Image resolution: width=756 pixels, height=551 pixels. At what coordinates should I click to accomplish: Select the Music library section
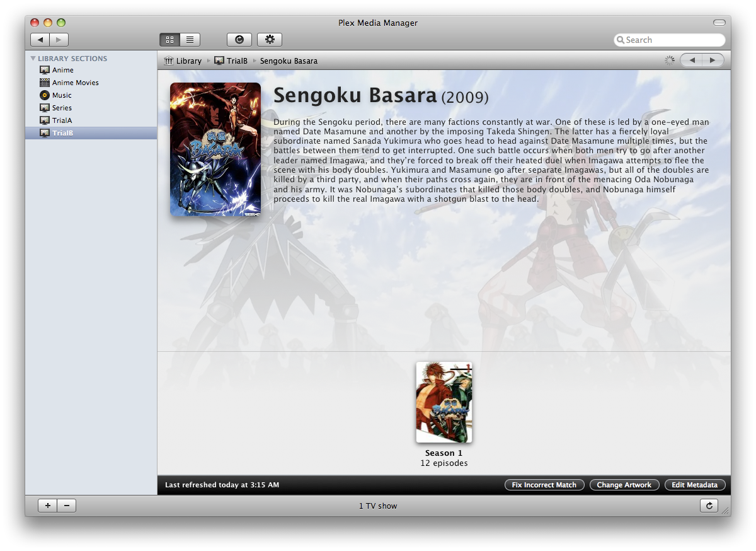point(91,95)
